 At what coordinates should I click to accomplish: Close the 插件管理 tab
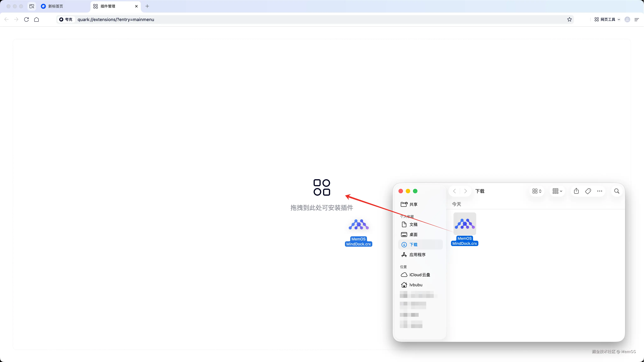136,6
